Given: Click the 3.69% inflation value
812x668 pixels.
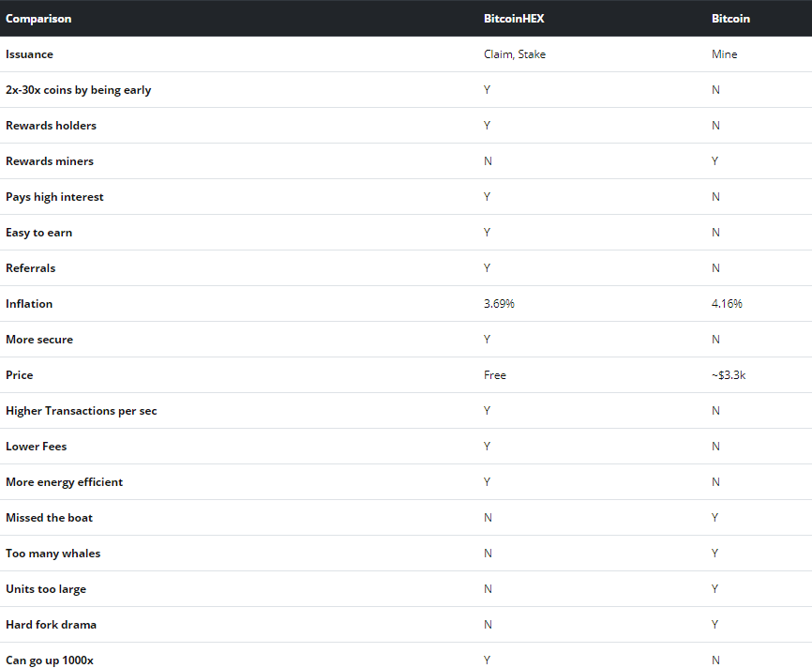Looking at the screenshot, I should tap(499, 304).
